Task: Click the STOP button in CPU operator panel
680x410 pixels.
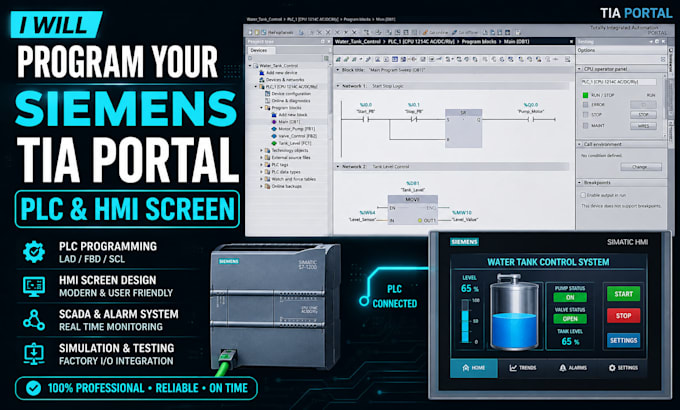Action: [x=643, y=115]
